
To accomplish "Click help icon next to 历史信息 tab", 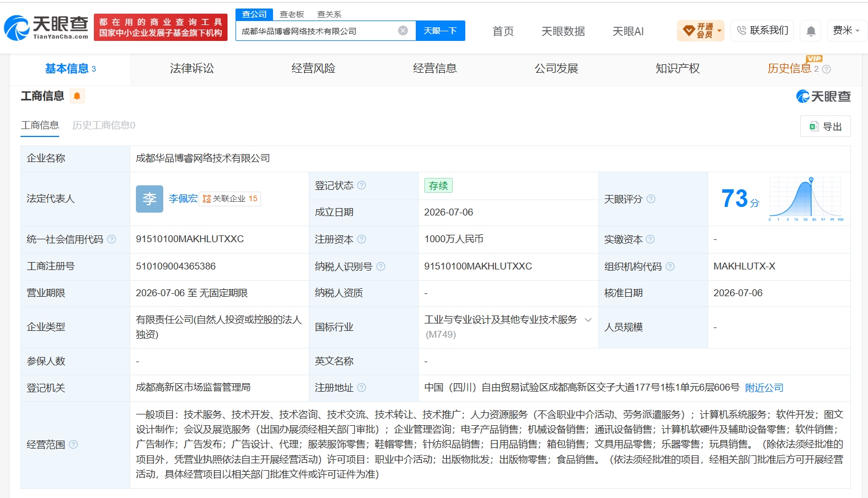I will 826,69.
